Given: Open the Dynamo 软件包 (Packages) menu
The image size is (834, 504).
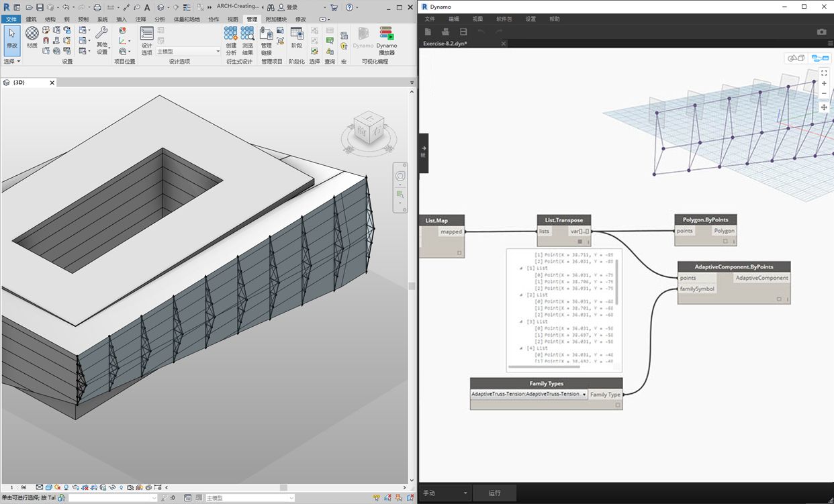Looking at the screenshot, I should tap(504, 19).
